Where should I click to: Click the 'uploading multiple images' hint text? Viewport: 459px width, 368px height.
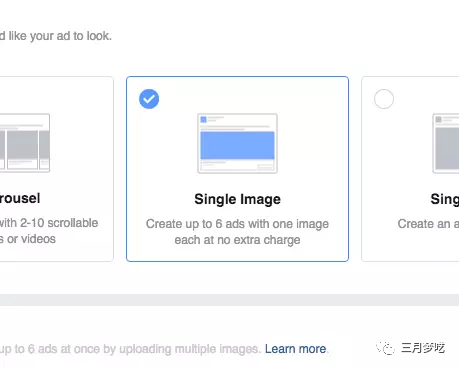point(189,349)
